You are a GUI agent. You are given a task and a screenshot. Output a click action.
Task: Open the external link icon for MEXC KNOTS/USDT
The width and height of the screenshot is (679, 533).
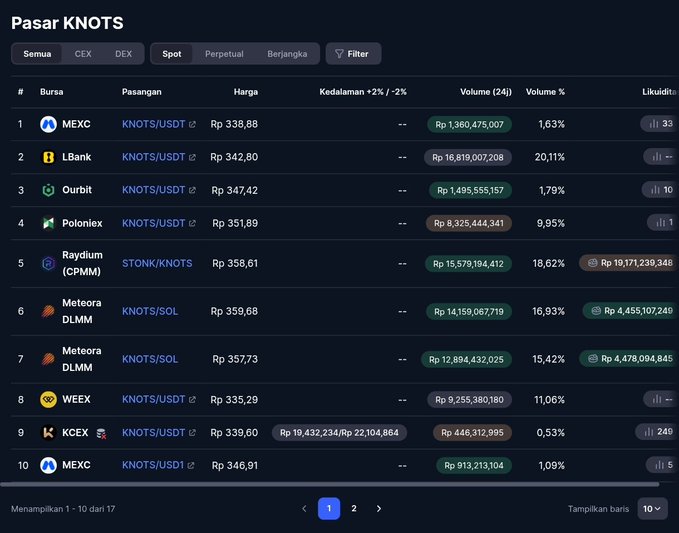pos(192,125)
